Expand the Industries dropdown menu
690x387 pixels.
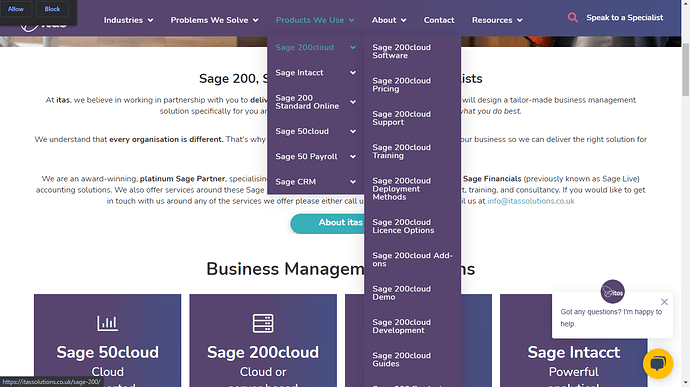coord(128,20)
